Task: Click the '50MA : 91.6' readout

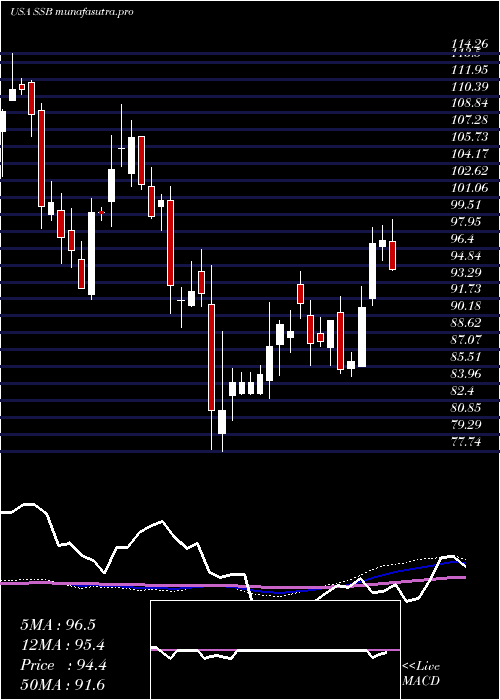Action: 63,685
